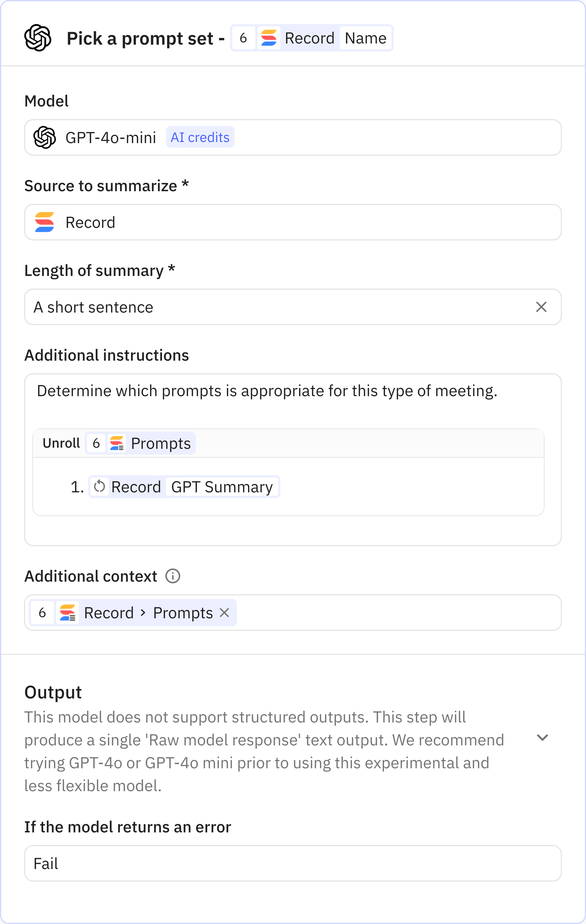Viewport: 586px width, 924px height.
Task: Clear the 'A short sentence' length value
Action: click(x=541, y=307)
